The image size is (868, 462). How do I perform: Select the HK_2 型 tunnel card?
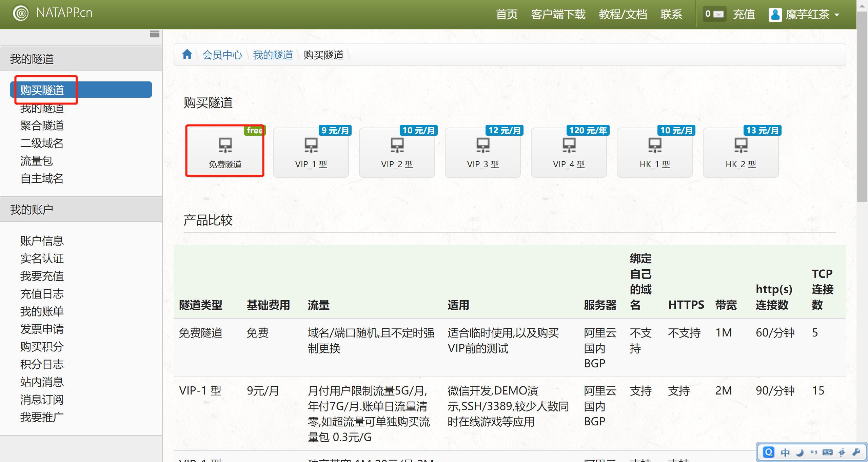[741, 152]
